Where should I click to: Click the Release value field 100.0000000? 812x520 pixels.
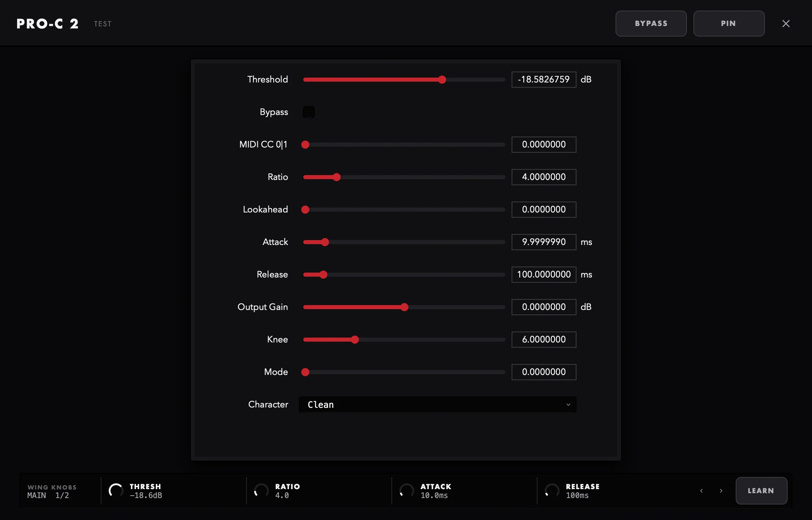544,275
